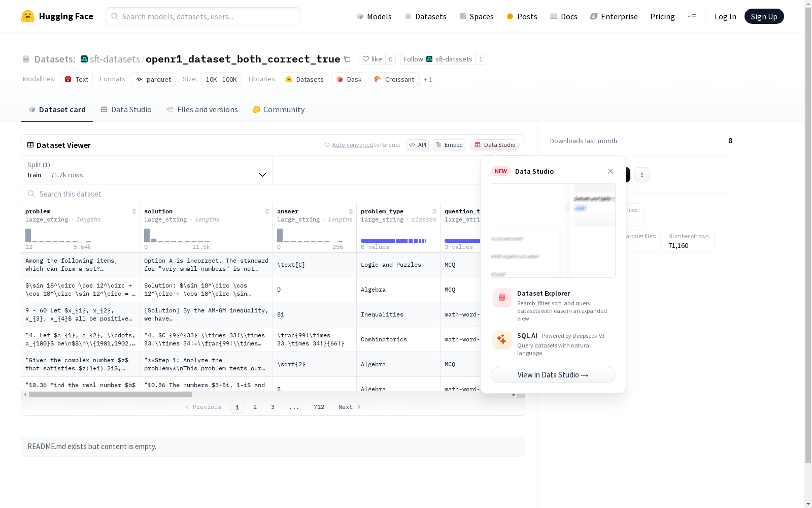Select the Croissant library tag
Image resolution: width=812 pixels, height=508 pixels.
tap(395, 79)
